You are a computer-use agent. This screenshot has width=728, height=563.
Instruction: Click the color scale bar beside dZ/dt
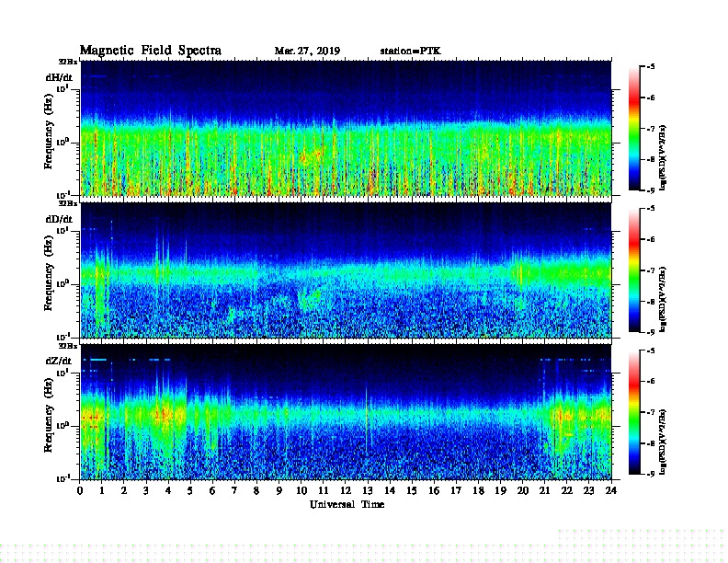pos(634,412)
